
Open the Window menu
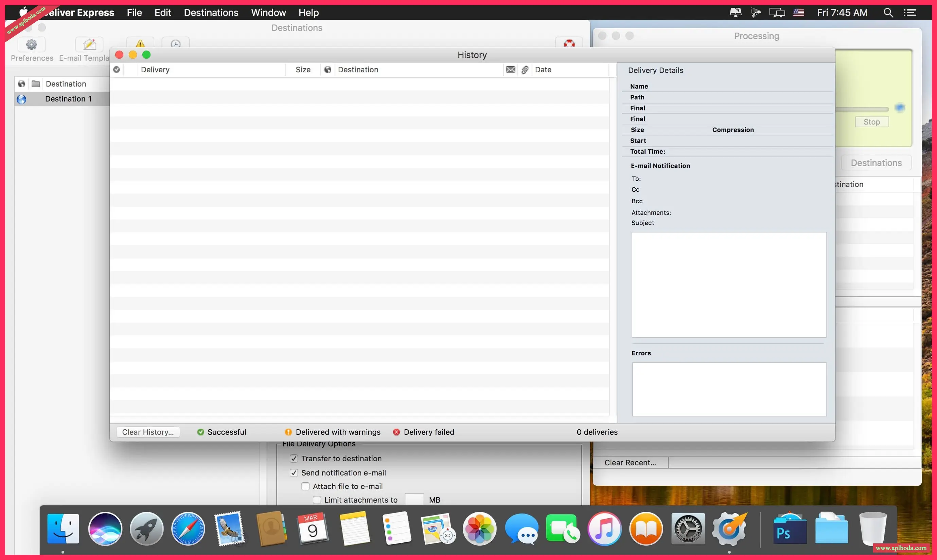268,13
